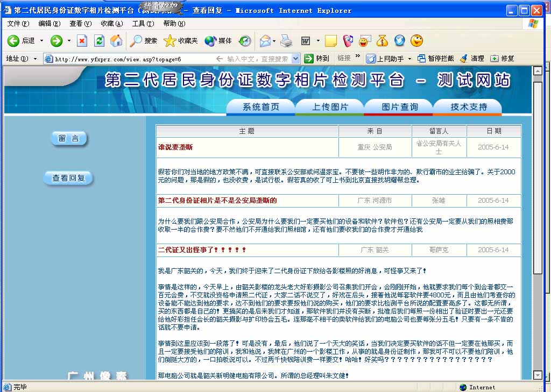Image resolution: width=551 pixels, height=392 pixels.
Task: Click the vertical scrollbar thumb
Action: (x=538, y=177)
